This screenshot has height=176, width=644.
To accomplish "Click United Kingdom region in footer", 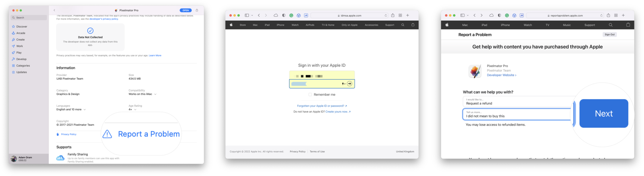I will point(405,152).
